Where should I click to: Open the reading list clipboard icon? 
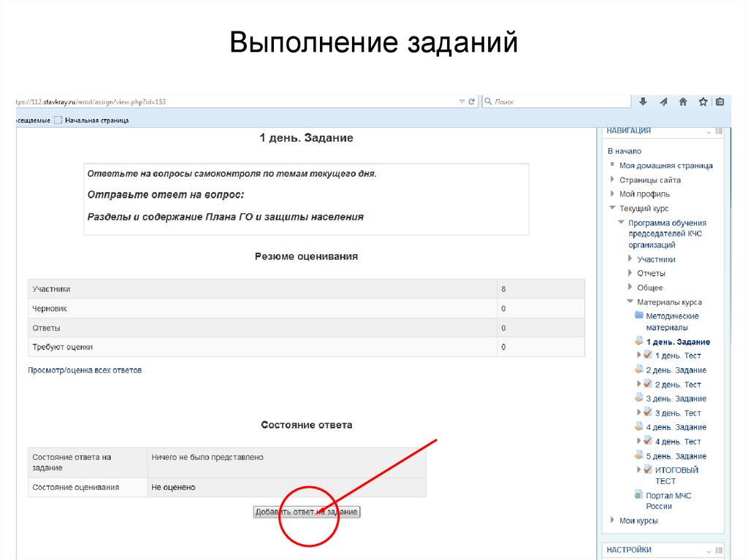(x=721, y=101)
